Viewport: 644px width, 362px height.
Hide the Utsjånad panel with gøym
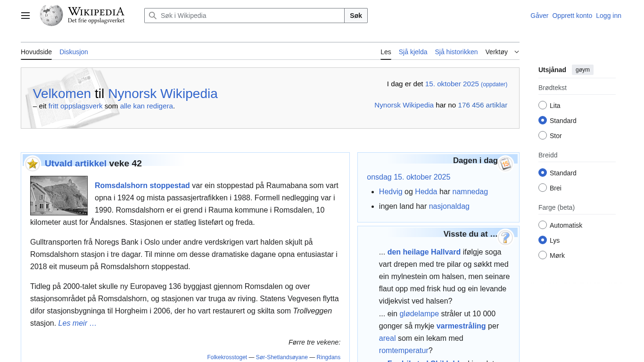pyautogui.click(x=583, y=70)
